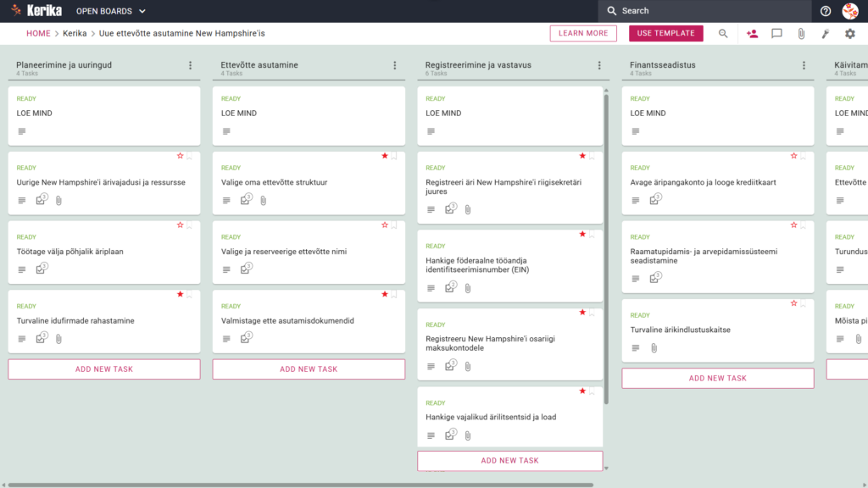
Task: Open the add team member icon
Action: point(752,34)
